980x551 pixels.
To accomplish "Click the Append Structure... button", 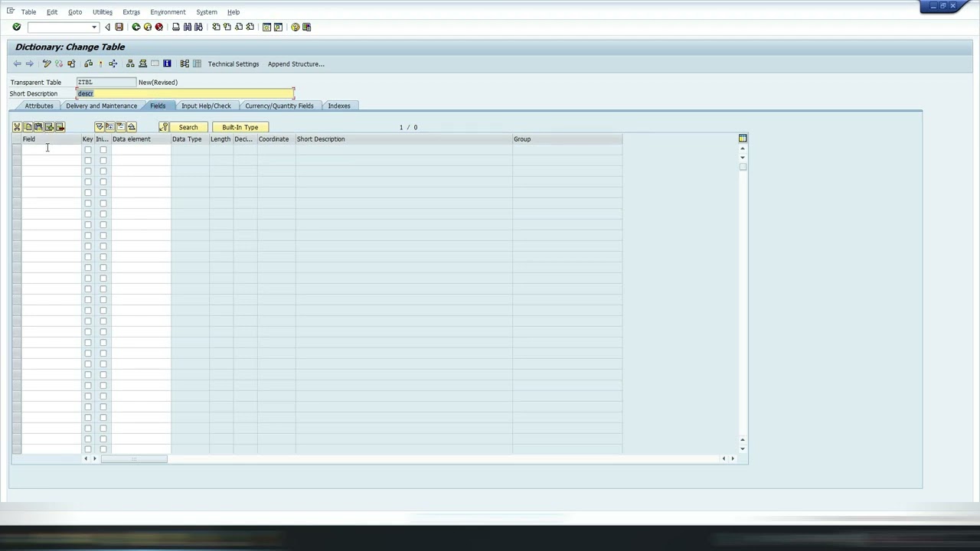I will click(x=296, y=64).
